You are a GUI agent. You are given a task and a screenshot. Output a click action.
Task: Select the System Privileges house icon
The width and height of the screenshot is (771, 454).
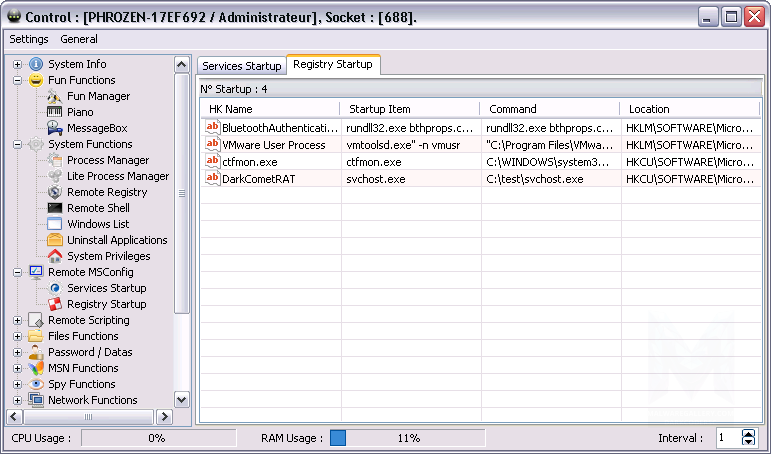tap(55, 256)
